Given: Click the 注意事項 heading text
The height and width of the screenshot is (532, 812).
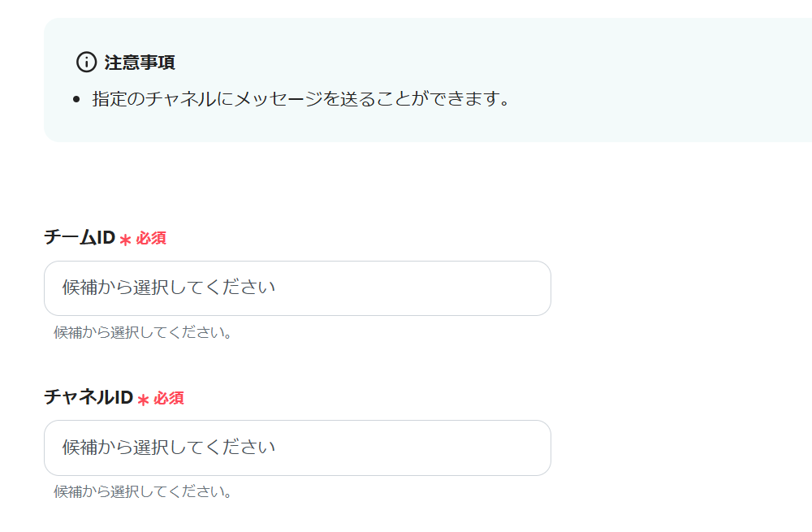Looking at the screenshot, I should coord(140,63).
